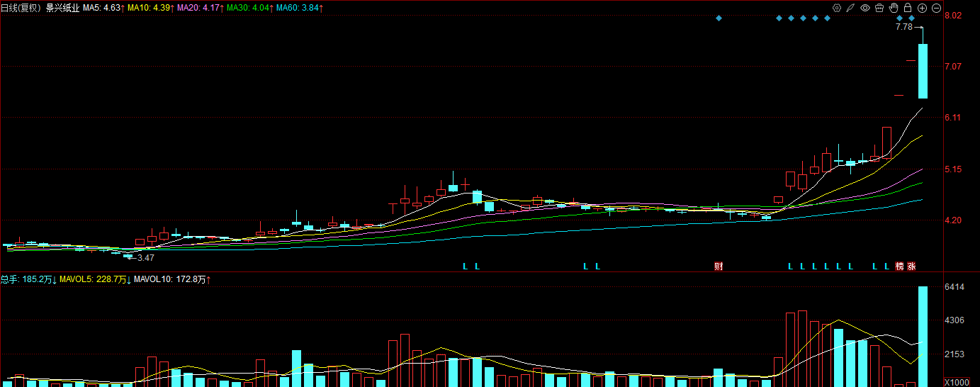Click the 6414 volume axis label
980x387 pixels.
point(954,287)
